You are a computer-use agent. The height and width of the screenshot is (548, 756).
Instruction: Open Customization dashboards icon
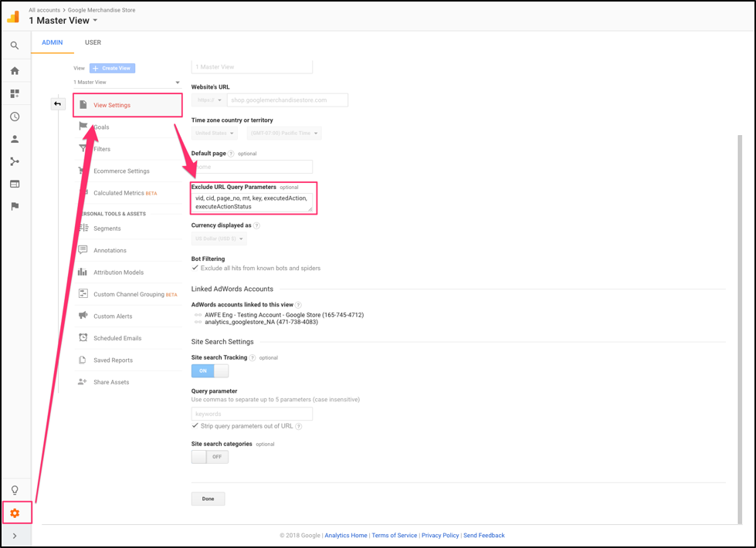click(x=15, y=93)
